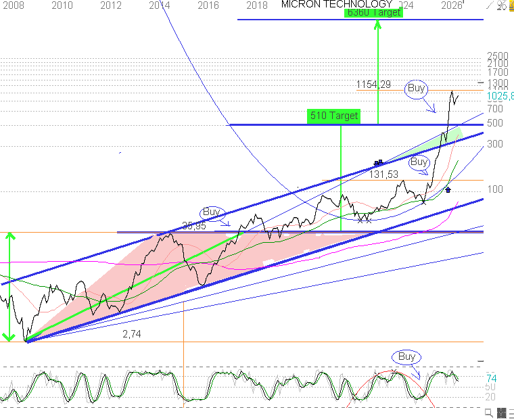The width and height of the screenshot is (514, 420).
Task: Open the yellow chart settings icon
Action: tap(511, 5)
